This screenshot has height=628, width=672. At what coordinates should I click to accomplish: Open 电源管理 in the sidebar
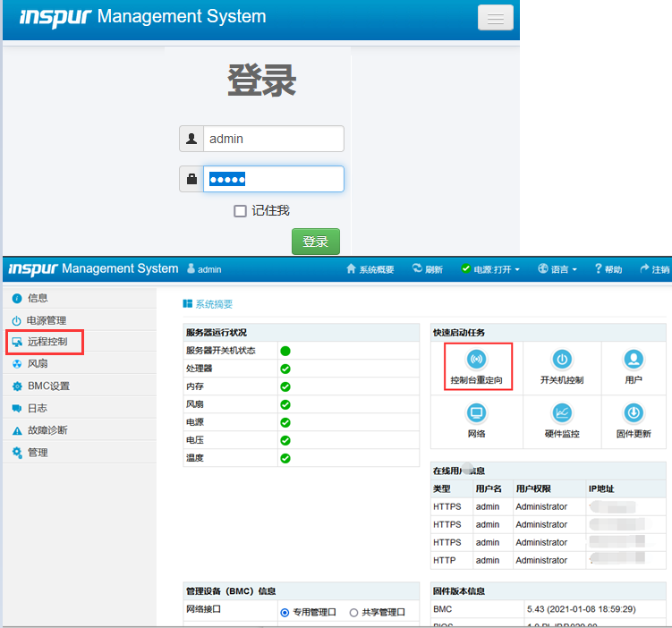[x=80, y=320]
